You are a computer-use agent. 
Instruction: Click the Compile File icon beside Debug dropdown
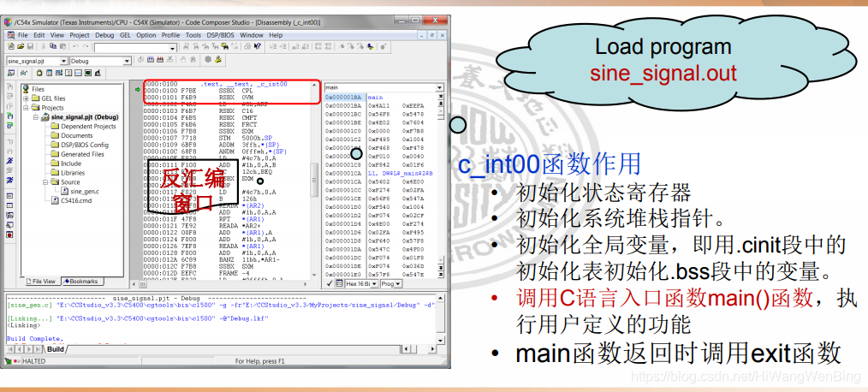140,60
